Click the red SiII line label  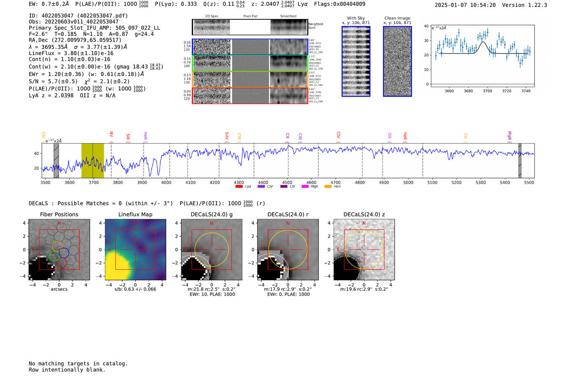(x=128, y=137)
